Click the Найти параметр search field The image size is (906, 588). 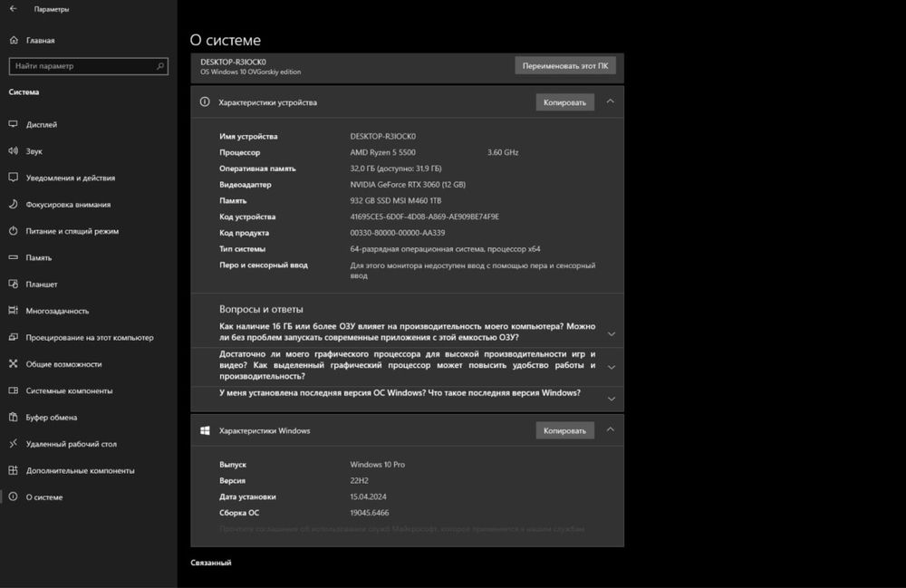point(89,66)
